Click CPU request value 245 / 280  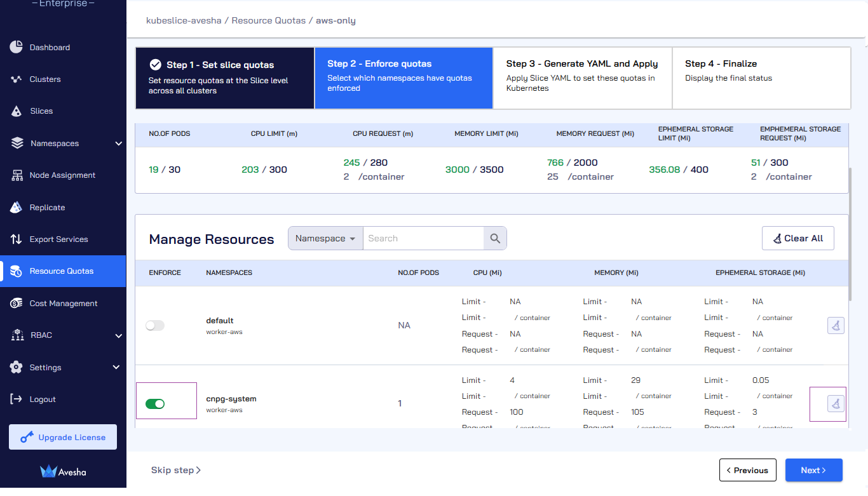(365, 163)
